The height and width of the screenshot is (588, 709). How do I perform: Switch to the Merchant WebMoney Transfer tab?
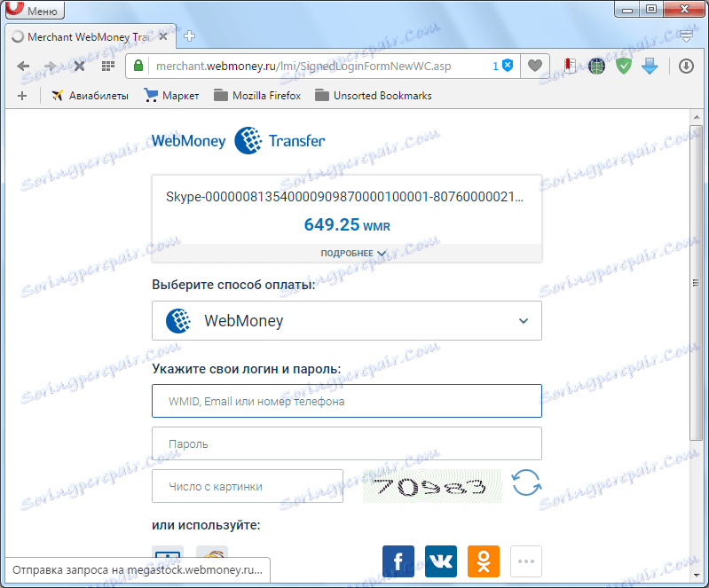88,36
